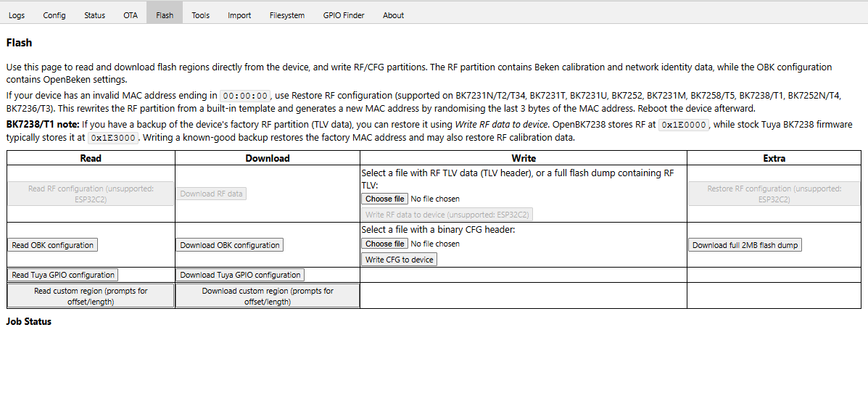Click the 0x1E3000 address text
Viewport: 868px width, 393px height.
113,138
